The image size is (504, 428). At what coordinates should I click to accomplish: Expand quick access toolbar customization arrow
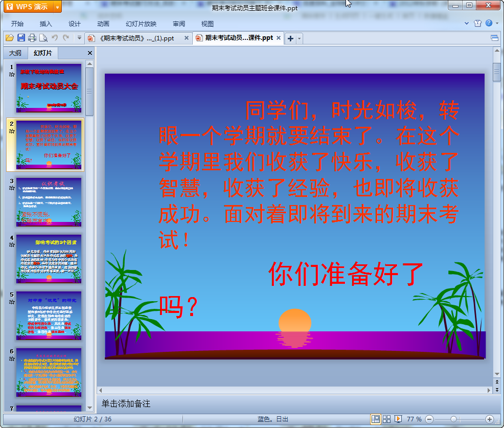(79, 38)
